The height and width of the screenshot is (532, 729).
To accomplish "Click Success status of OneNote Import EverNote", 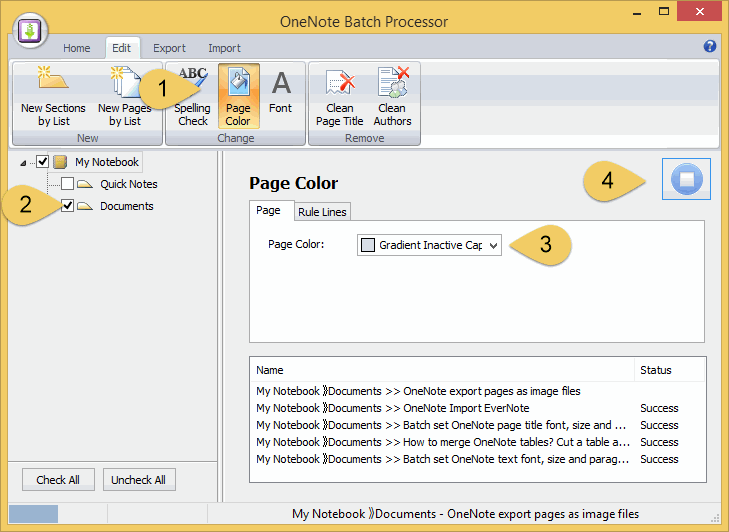I will 659,408.
